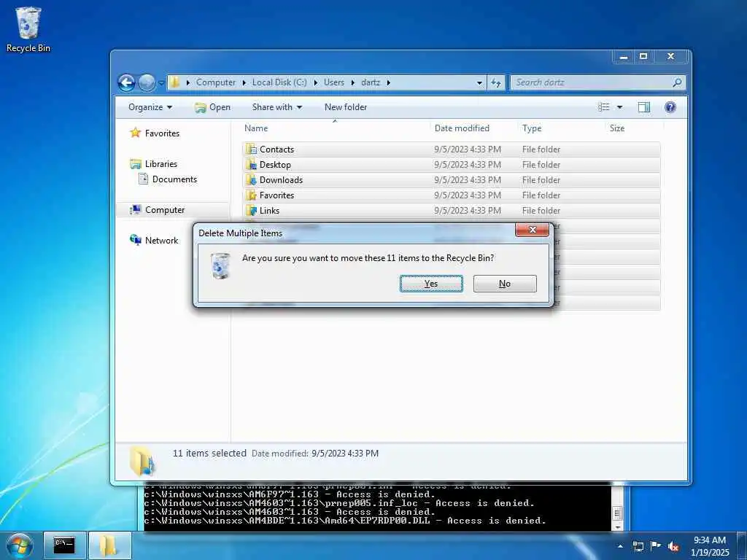The image size is (747, 560).
Task: Click the Windows Explorer taskbar button
Action: click(109, 545)
